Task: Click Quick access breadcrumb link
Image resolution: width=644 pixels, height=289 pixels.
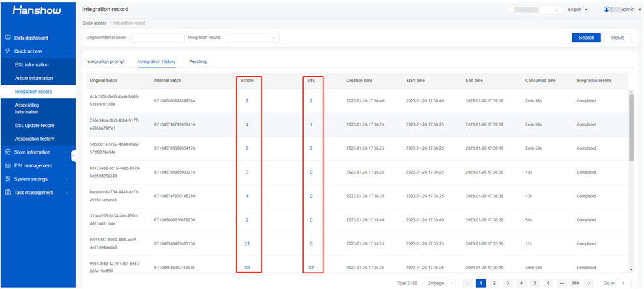Action: click(94, 23)
